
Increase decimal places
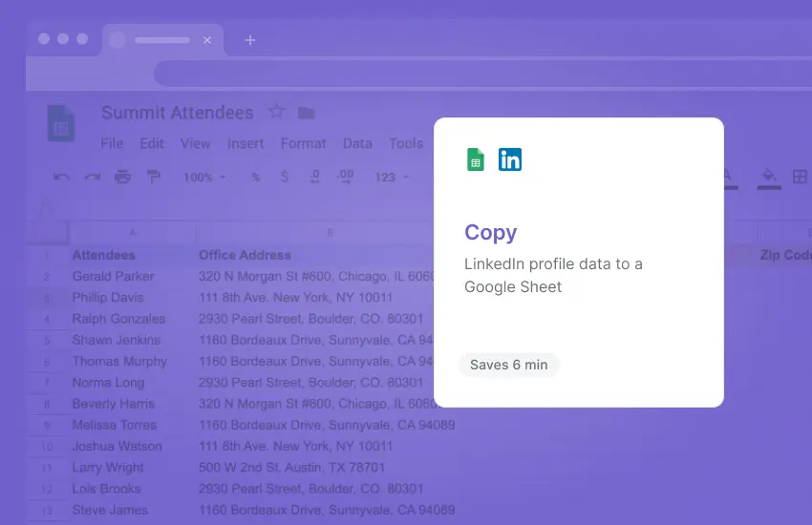(x=345, y=177)
